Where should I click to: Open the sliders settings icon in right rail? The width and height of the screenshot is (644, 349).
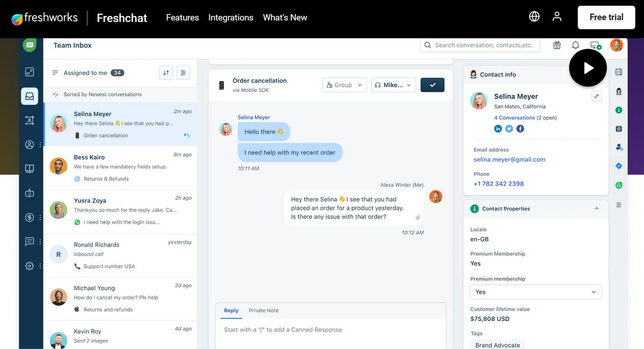pyautogui.click(x=619, y=205)
